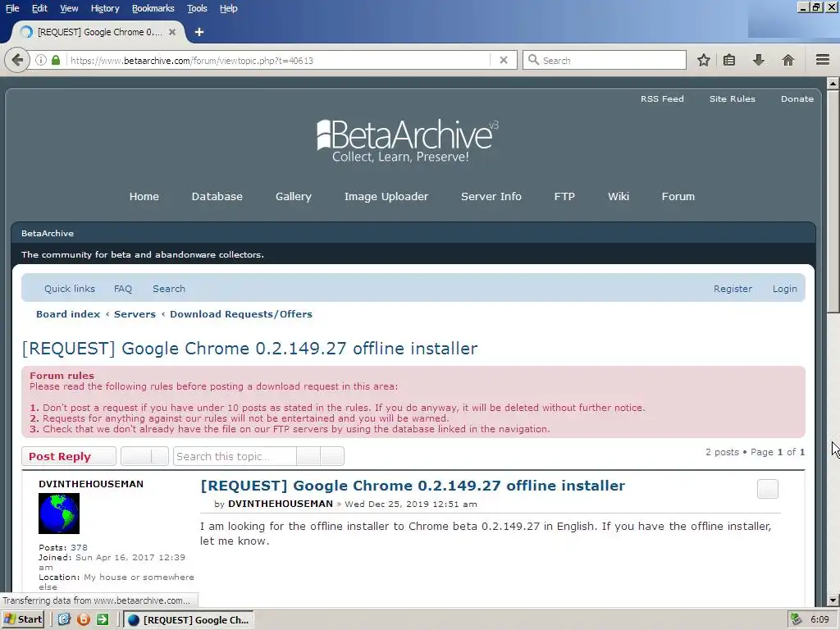
Task: Click the posts count 378
Action: tap(79, 547)
